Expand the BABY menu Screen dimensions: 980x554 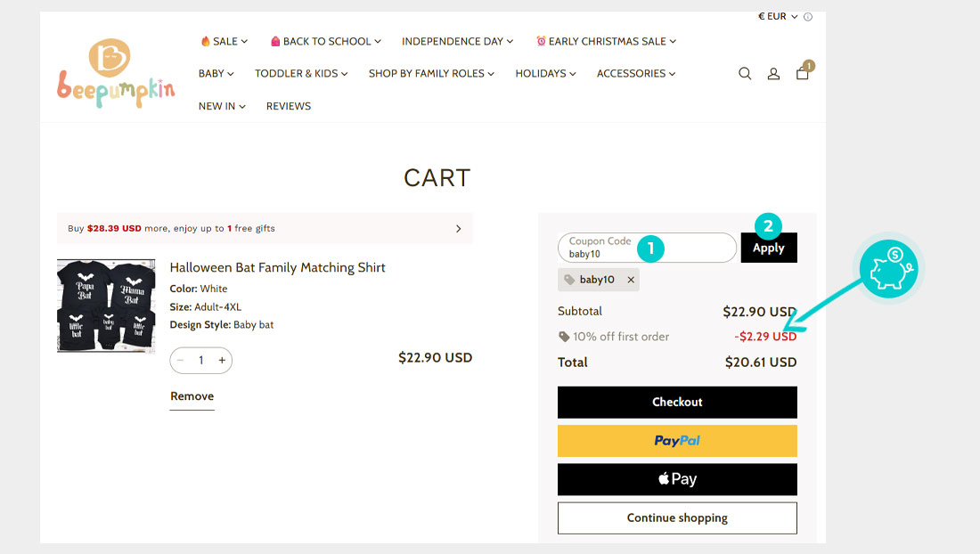(216, 74)
